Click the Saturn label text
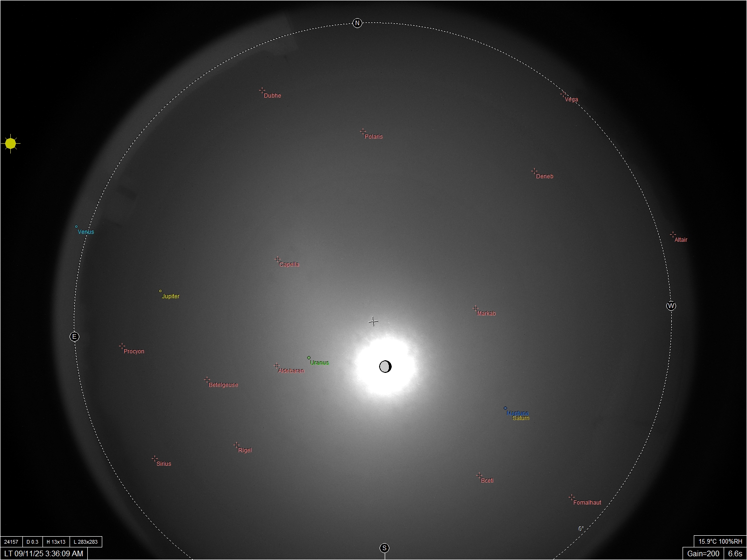The height and width of the screenshot is (560, 747). click(521, 418)
